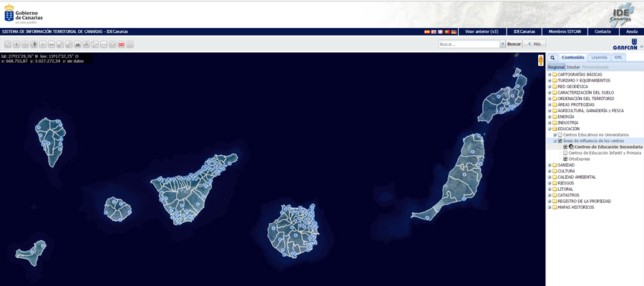This screenshot has width=644, height=286.
Task: Open the terrain profile tool icon
Action: pyautogui.click(x=77, y=44)
